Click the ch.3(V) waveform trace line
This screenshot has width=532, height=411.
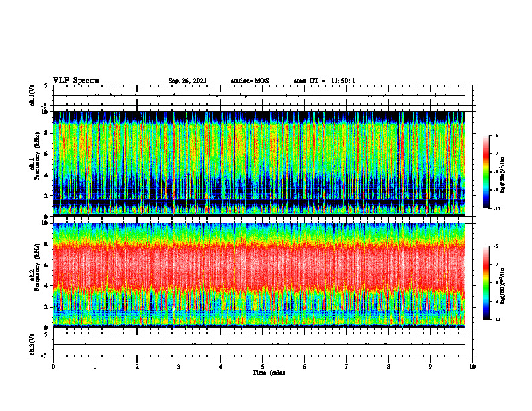tap(259, 345)
